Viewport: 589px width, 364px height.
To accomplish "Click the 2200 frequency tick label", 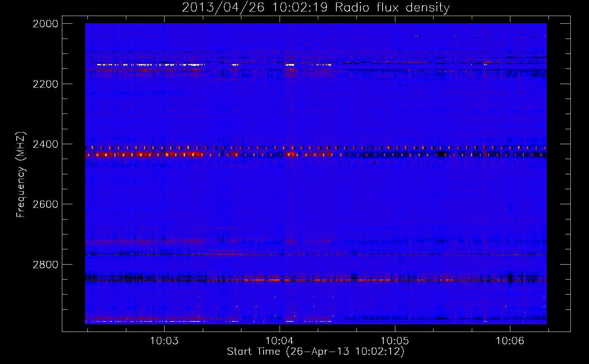I will [x=46, y=84].
